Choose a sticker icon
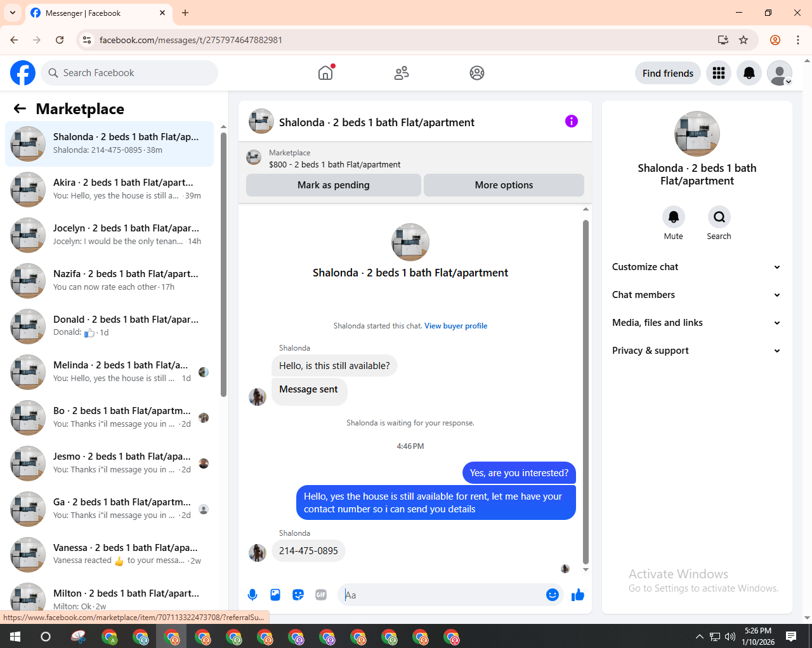This screenshot has height=648, width=812. 298,595
